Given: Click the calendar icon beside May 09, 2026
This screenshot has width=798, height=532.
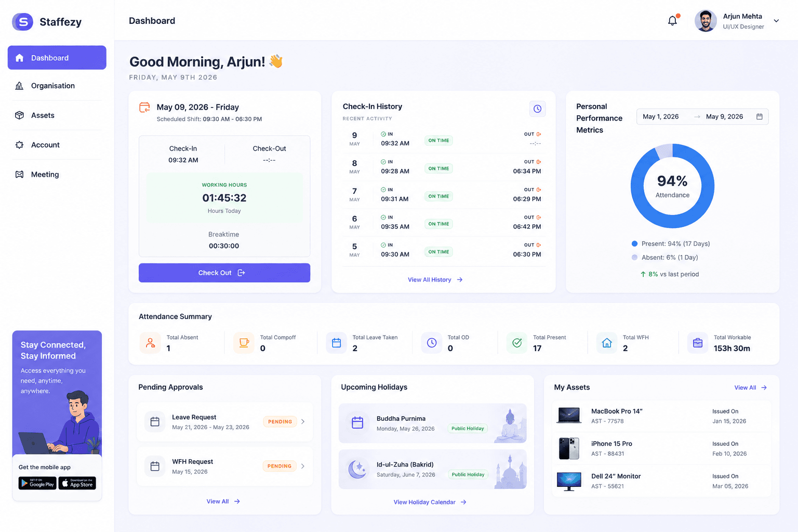Looking at the screenshot, I should (144, 108).
